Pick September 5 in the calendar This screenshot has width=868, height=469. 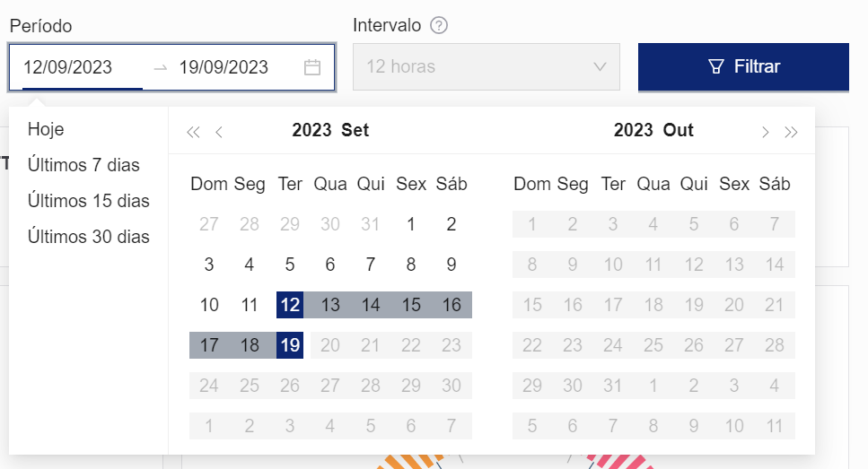[x=290, y=265]
